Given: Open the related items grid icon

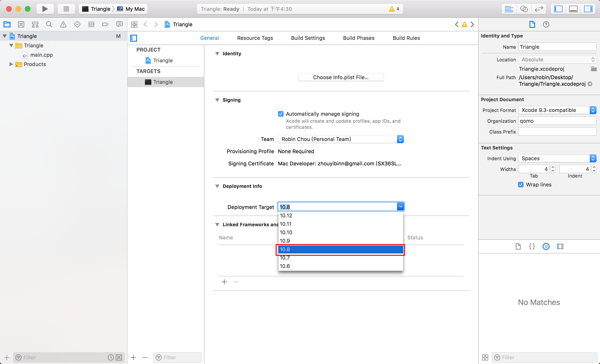Looking at the screenshot, I should (134, 24).
